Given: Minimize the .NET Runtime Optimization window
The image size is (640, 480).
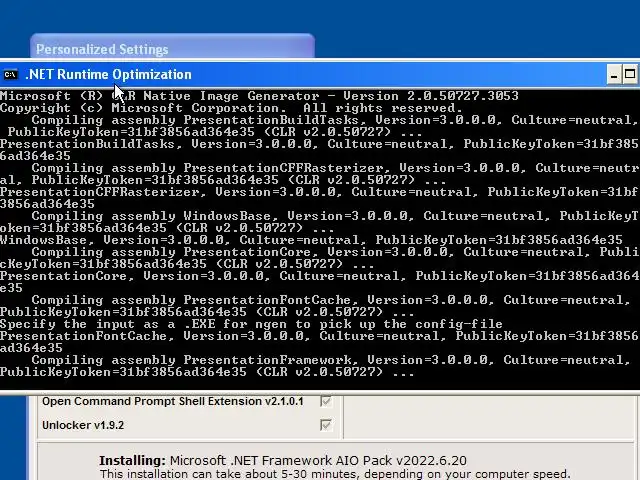Looking at the screenshot, I should tap(614, 75).
